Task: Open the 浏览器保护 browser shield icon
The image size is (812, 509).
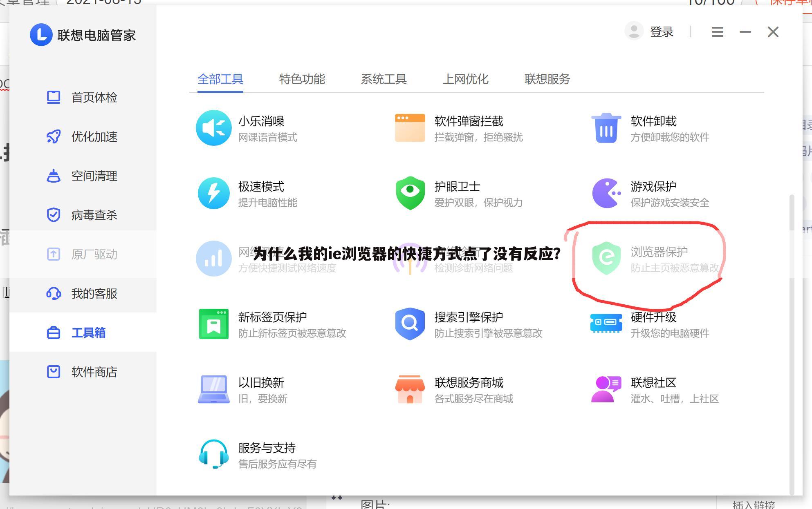Action: click(x=606, y=258)
